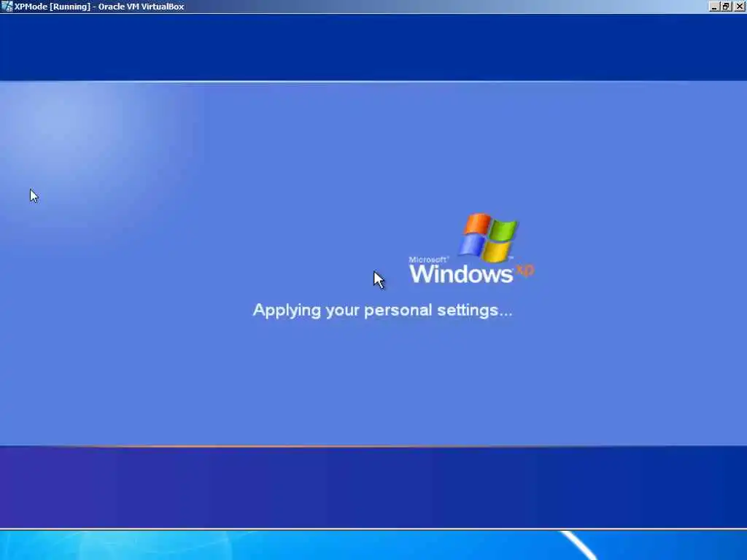Click the Windows XP flag logo

point(488,238)
